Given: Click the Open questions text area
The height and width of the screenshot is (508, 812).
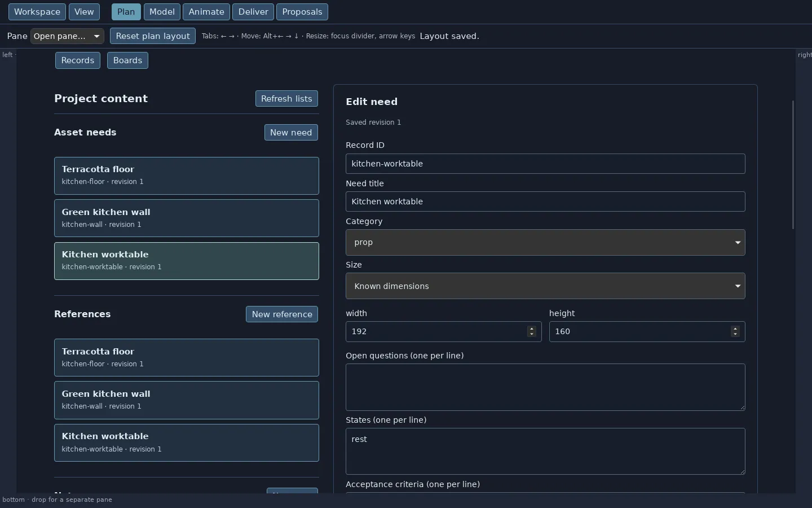Looking at the screenshot, I should pos(545,387).
